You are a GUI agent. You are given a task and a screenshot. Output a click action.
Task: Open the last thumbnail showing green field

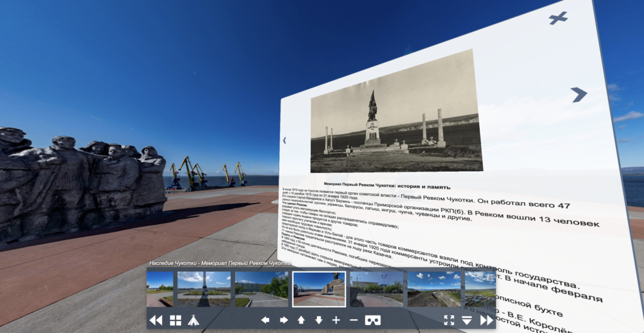[x=480, y=289]
